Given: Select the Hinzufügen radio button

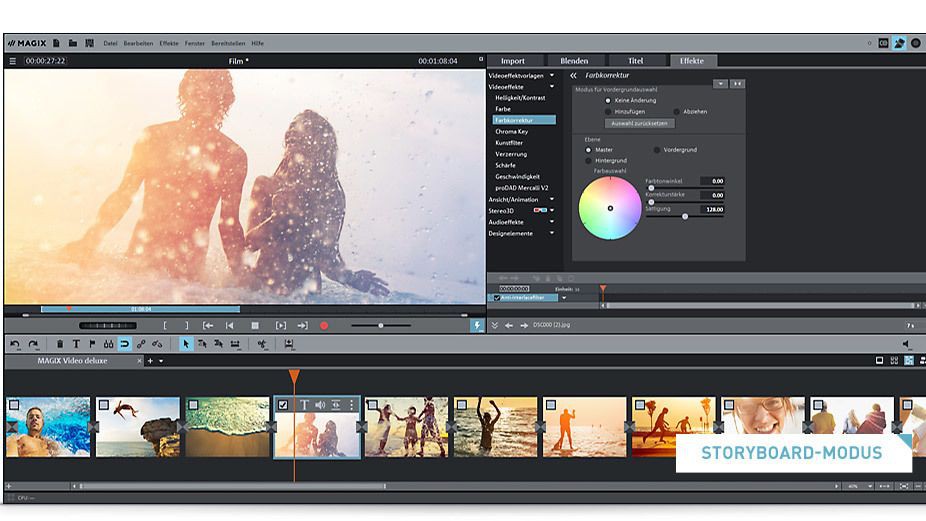Looking at the screenshot, I should [607, 111].
